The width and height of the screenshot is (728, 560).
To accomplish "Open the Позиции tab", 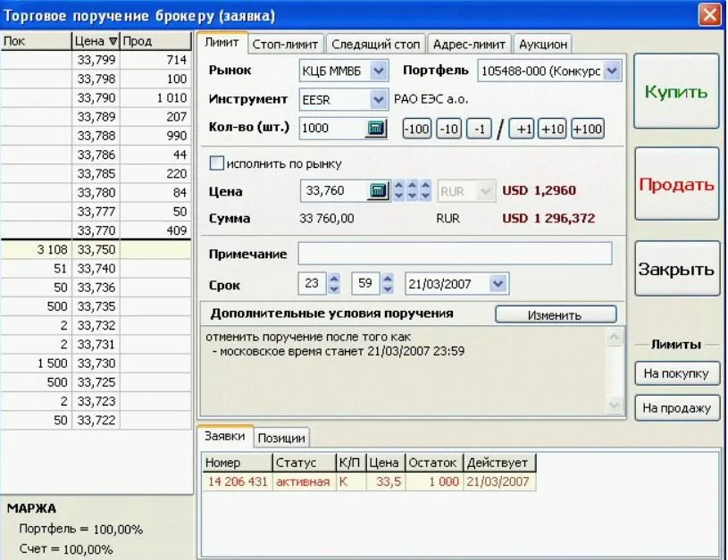I will click(281, 438).
